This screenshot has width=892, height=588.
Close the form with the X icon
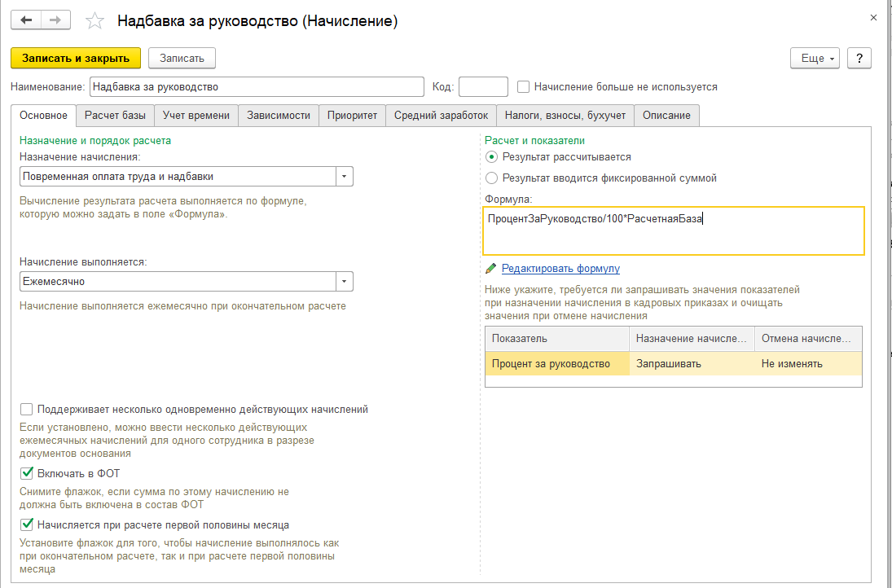point(874,16)
